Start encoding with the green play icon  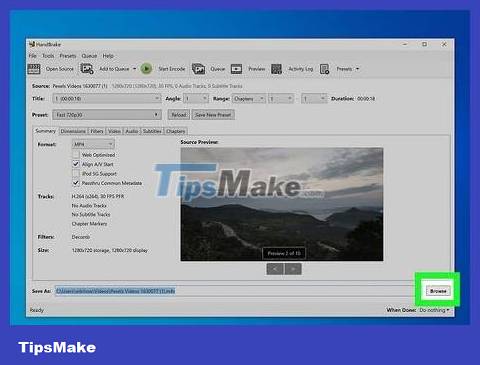coord(146,69)
